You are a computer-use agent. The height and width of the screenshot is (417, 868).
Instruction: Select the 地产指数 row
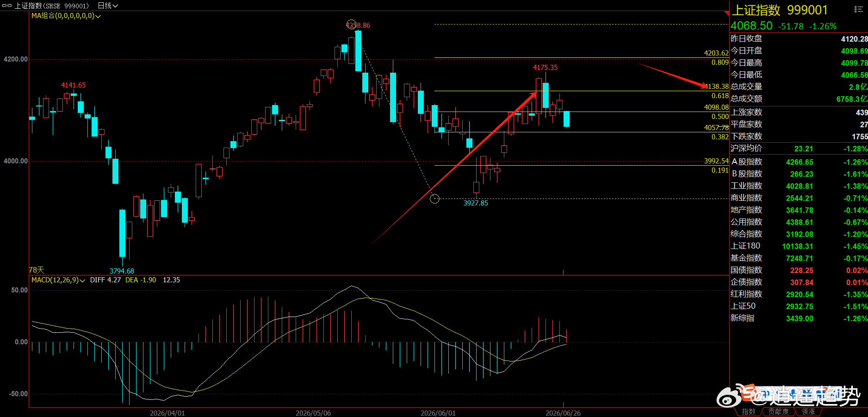point(799,210)
